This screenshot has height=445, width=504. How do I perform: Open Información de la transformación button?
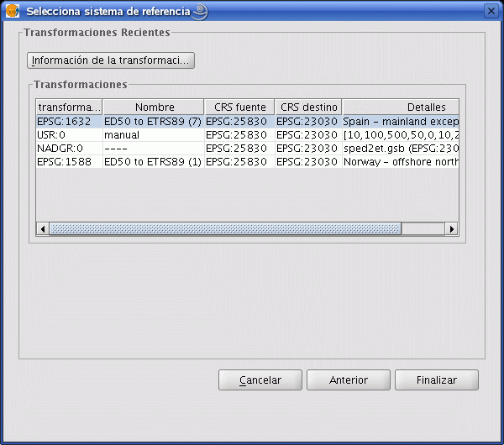tap(111, 60)
